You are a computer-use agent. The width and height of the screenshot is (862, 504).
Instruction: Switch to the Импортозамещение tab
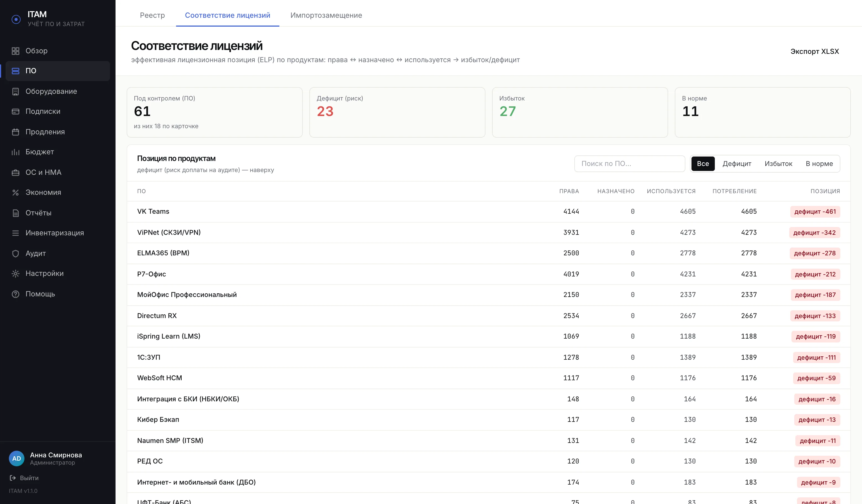(326, 15)
